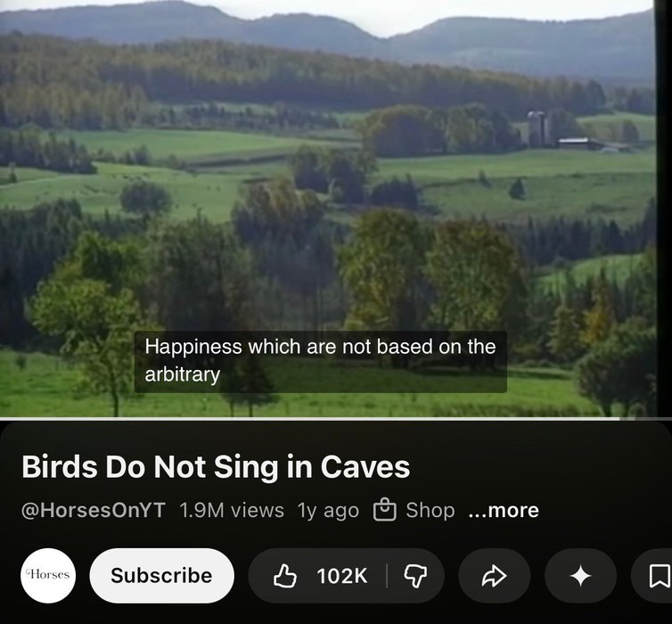This screenshot has height=624, width=672.
Task: Like the video with thumbs-up icon
Action: click(x=285, y=576)
